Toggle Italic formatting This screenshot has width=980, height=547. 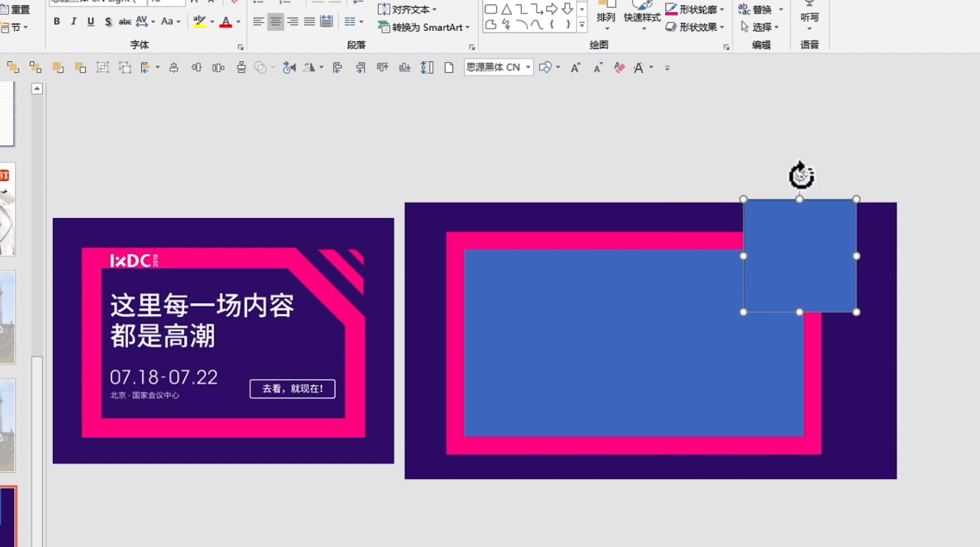click(74, 22)
